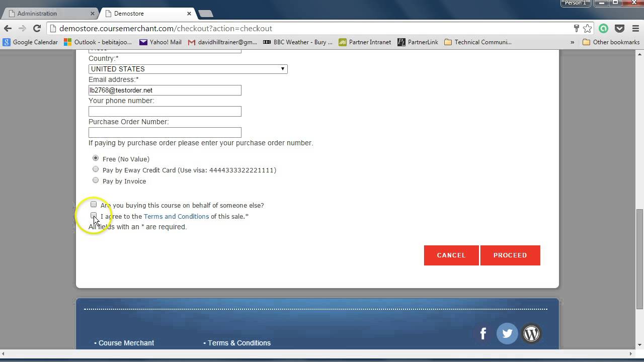Open the Yahoo! Mail bookmark
Image resolution: width=644 pixels, height=362 pixels.
point(160,42)
